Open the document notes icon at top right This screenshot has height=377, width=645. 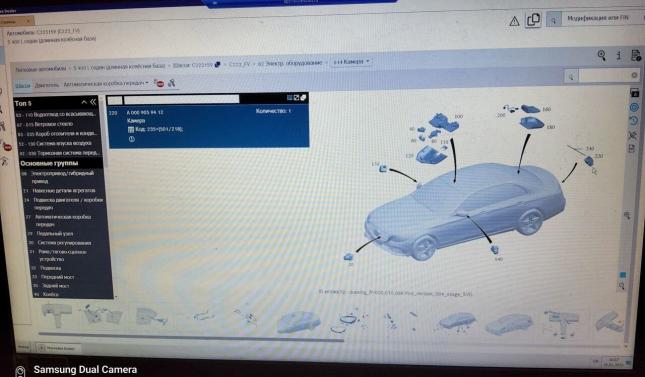tap(635, 55)
